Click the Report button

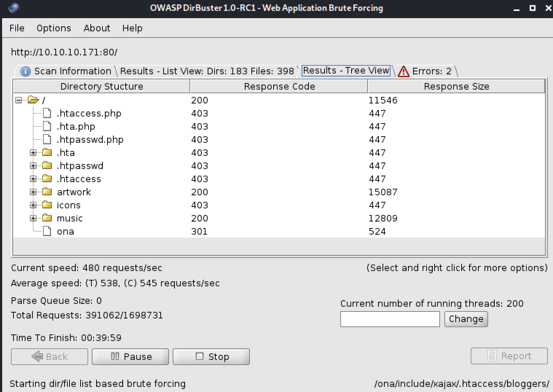(x=509, y=356)
